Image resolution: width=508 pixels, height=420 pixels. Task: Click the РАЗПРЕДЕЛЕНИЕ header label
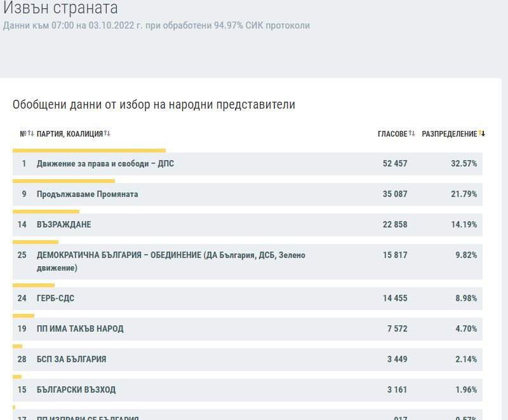(x=450, y=134)
